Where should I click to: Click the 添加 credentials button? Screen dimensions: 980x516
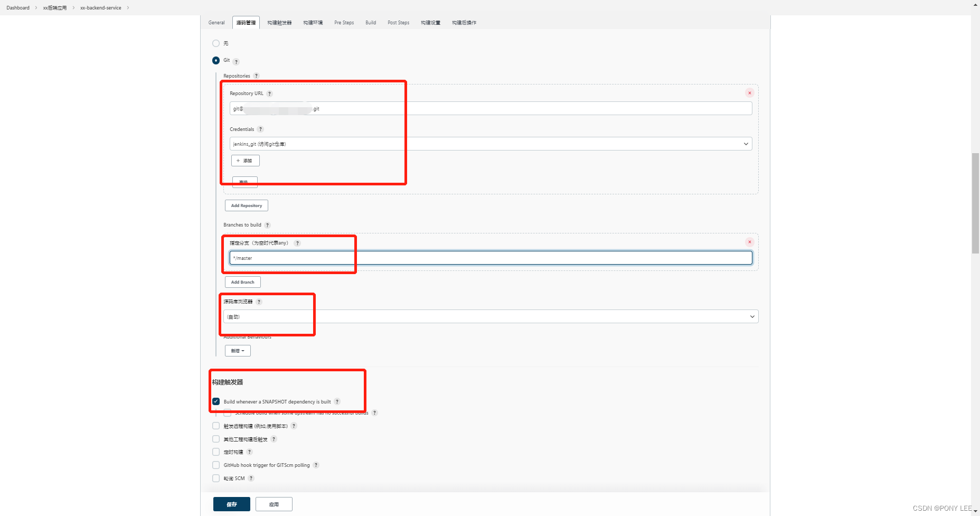(x=246, y=161)
